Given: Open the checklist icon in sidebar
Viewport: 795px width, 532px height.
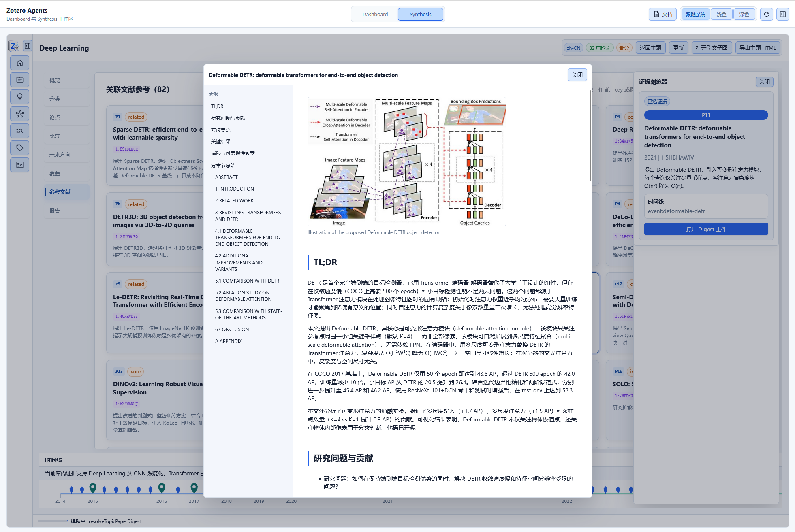Looking at the screenshot, I should [x=19, y=165].
